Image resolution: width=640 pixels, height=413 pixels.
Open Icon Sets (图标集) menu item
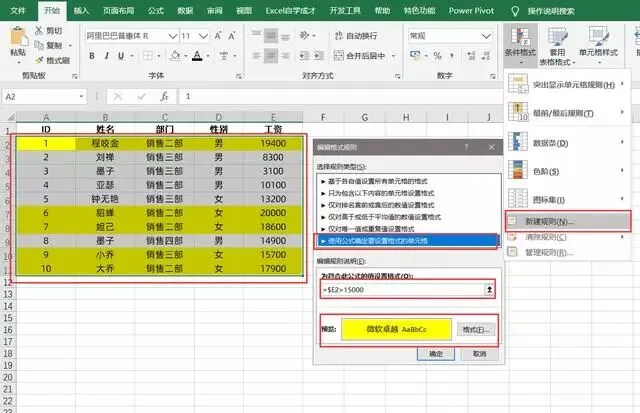pyautogui.click(x=568, y=200)
